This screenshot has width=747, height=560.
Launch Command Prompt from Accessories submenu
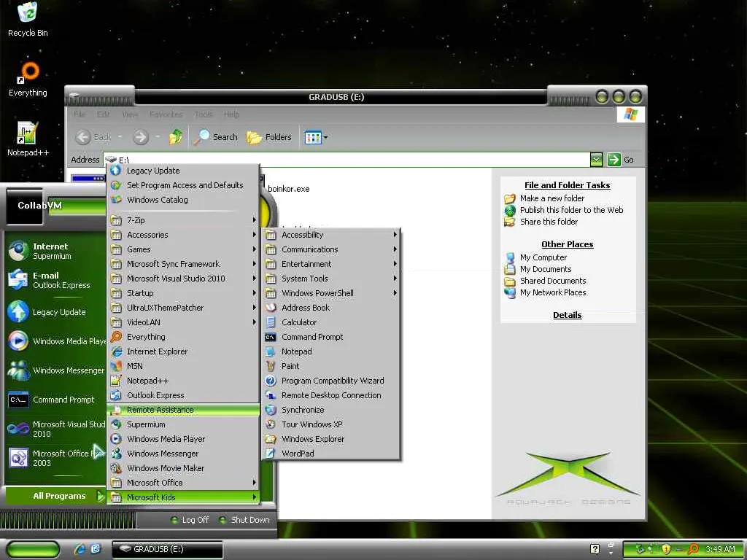[x=331, y=337]
